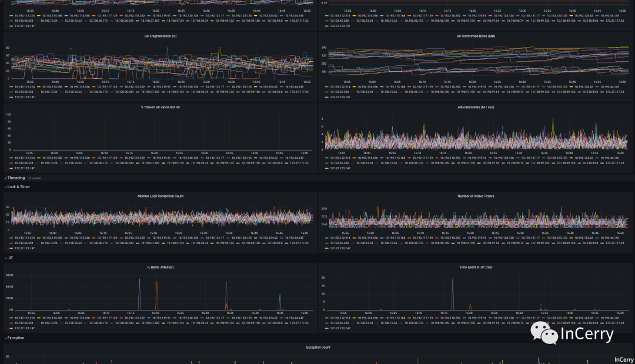
Task: Collapse the JIT row section
Action: 10,258
